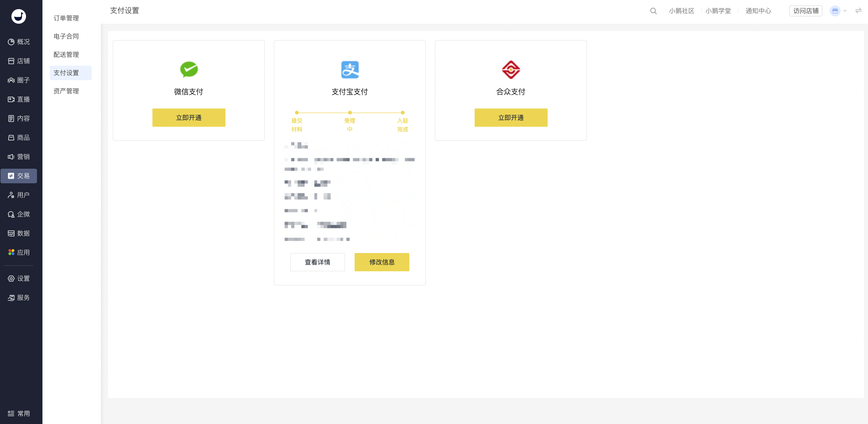
Task: Click the search magnifier icon in header
Action: [x=654, y=11]
